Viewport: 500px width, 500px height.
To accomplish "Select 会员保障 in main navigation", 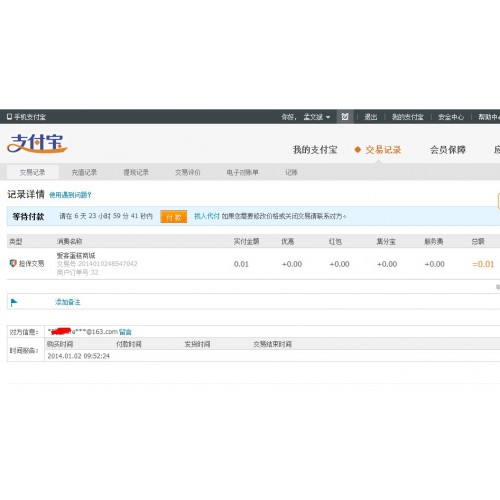I will 448,150.
